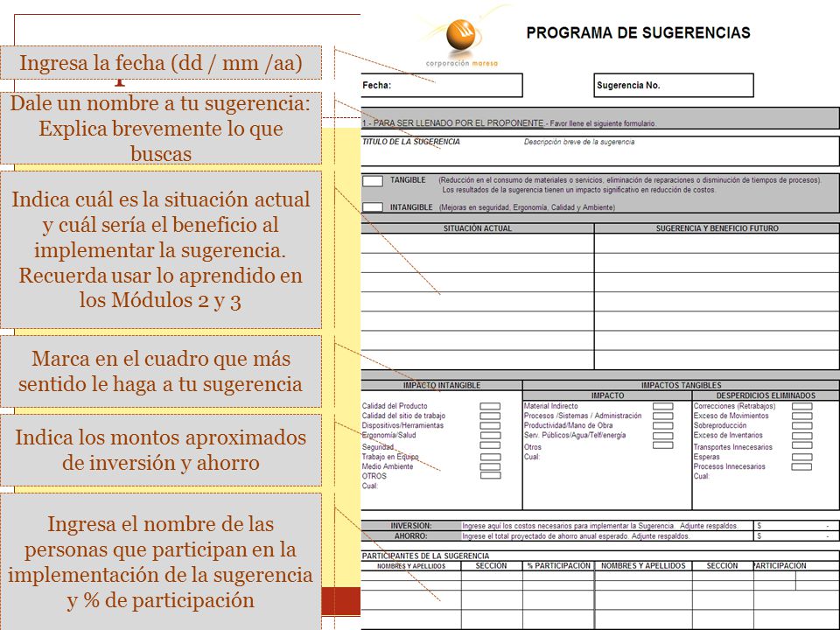Check the Esperas box

point(802,457)
